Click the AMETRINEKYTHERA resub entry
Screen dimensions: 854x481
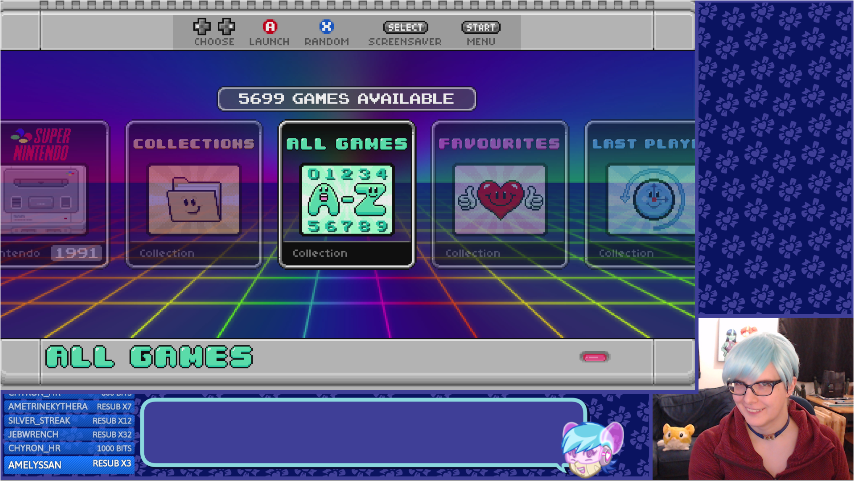click(x=69, y=407)
